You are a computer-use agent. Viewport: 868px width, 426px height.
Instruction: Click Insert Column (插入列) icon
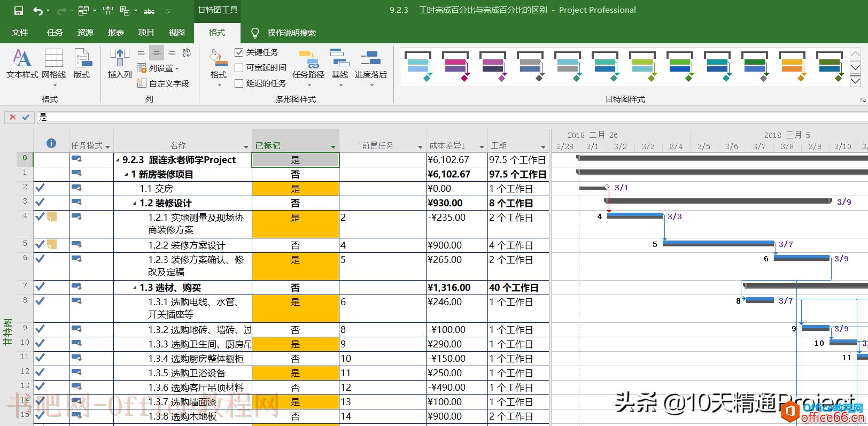tap(120, 64)
